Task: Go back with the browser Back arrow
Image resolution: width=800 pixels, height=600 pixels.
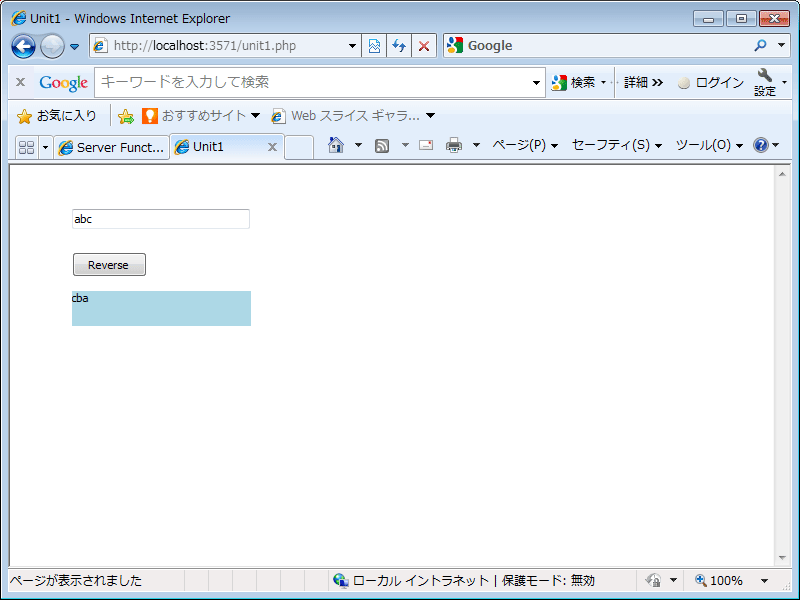Action: 23,46
